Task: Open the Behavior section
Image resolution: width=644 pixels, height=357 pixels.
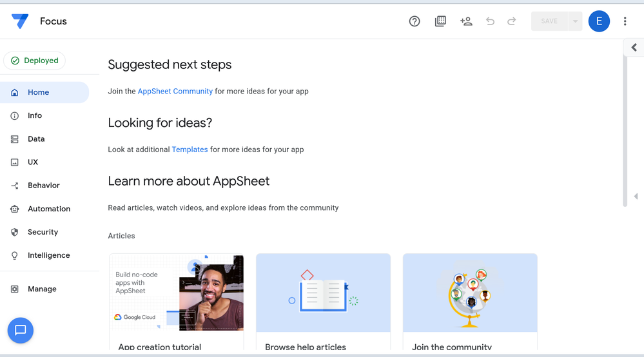Action: coord(44,186)
